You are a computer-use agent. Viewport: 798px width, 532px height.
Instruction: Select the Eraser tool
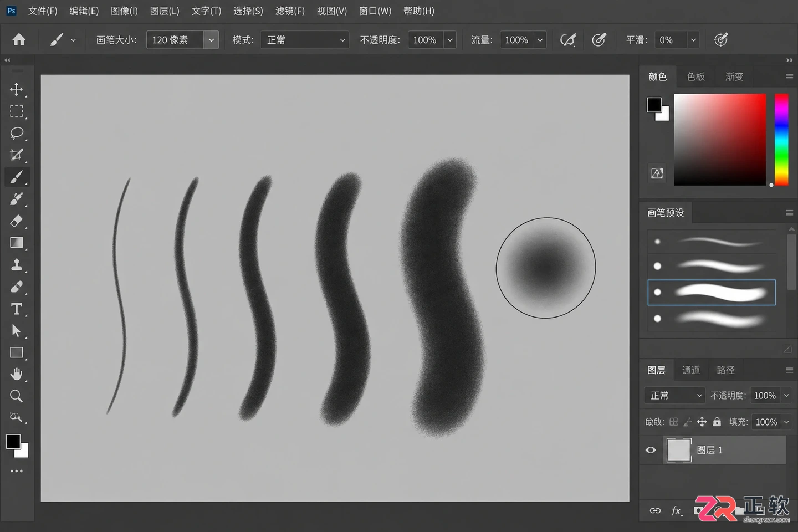[x=17, y=221]
